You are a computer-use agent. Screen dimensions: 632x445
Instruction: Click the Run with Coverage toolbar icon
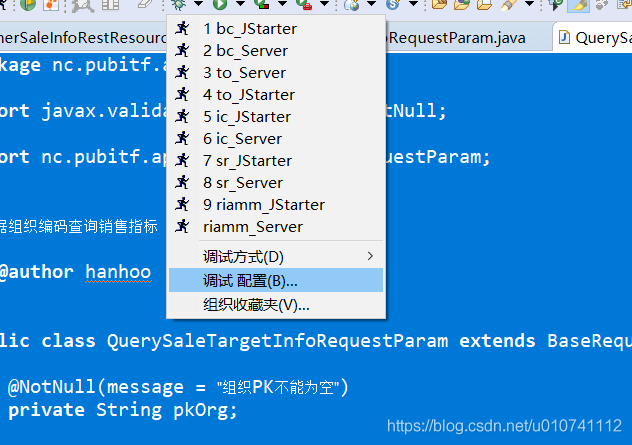click(x=261, y=5)
